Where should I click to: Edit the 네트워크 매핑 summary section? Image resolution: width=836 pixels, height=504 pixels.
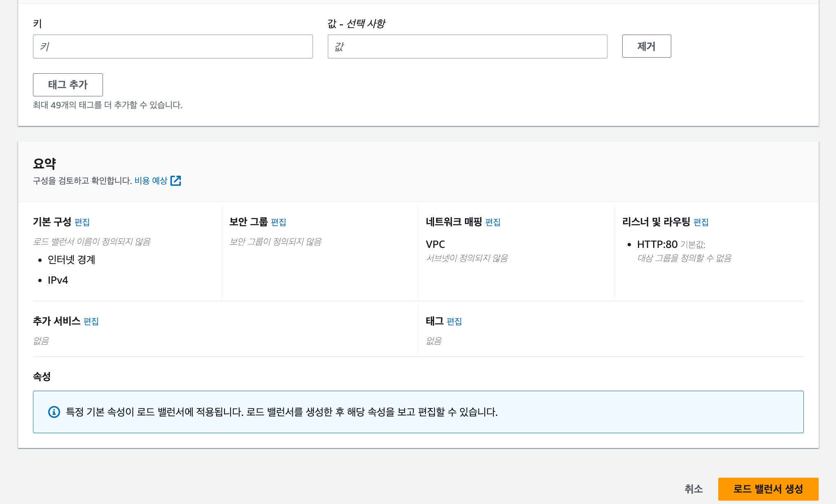pos(493,222)
